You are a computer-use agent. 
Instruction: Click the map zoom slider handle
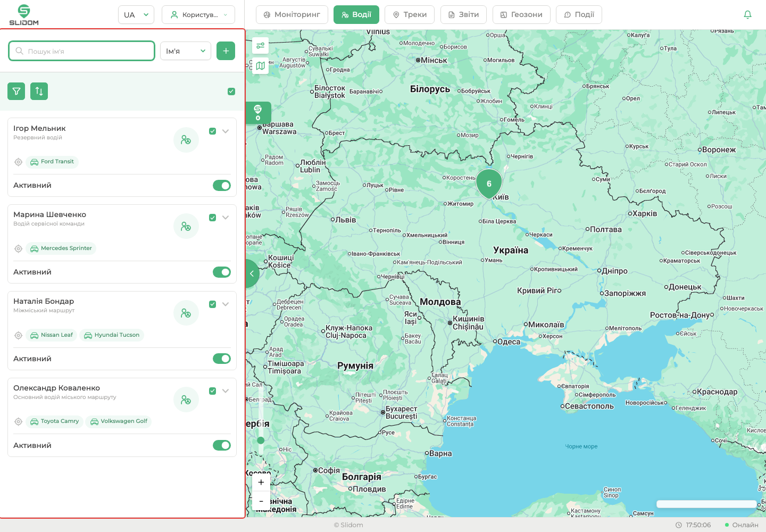pyautogui.click(x=261, y=440)
